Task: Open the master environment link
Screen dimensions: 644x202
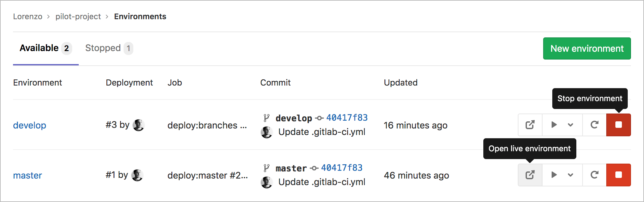Action: tap(28, 175)
